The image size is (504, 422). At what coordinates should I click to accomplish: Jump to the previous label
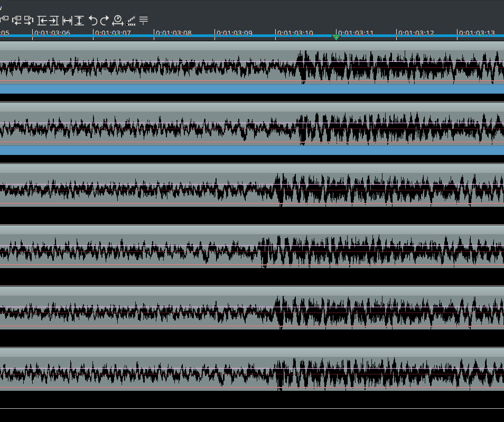[x=17, y=21]
